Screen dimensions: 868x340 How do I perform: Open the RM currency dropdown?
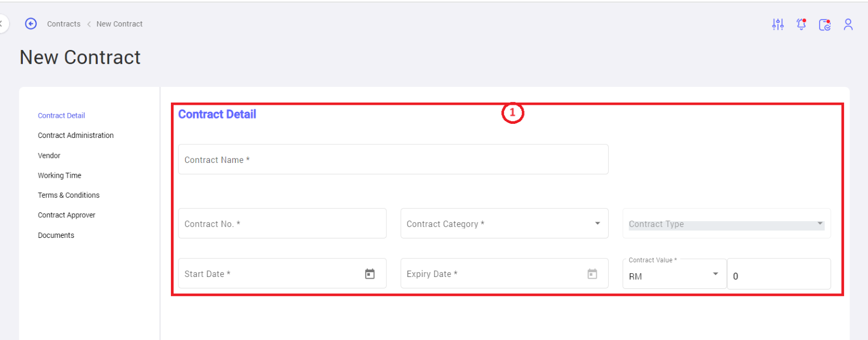(x=675, y=274)
